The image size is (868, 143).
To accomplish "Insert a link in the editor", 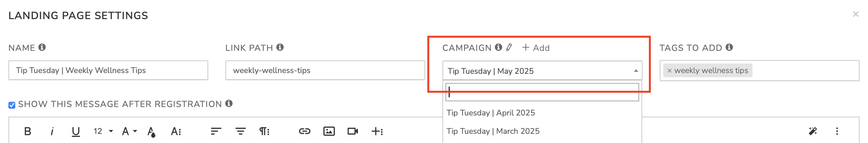I will [304, 132].
